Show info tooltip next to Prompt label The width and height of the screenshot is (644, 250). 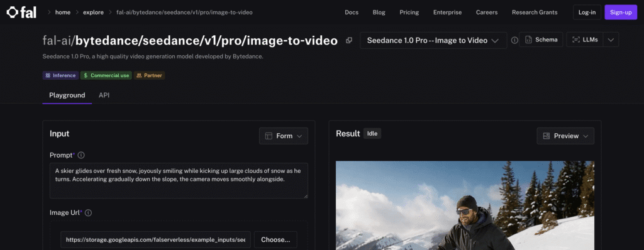[81, 155]
